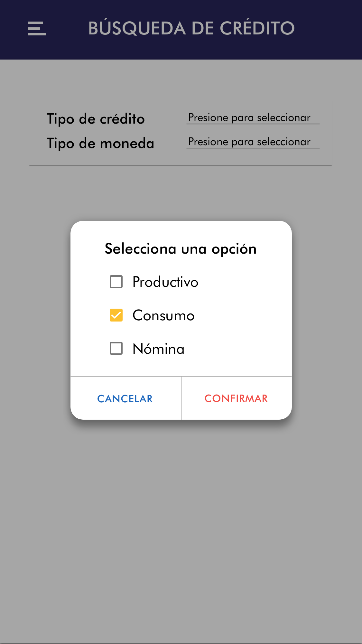Click the vertical divider between dialog buttons
This screenshot has width=362, height=644.
point(181,398)
